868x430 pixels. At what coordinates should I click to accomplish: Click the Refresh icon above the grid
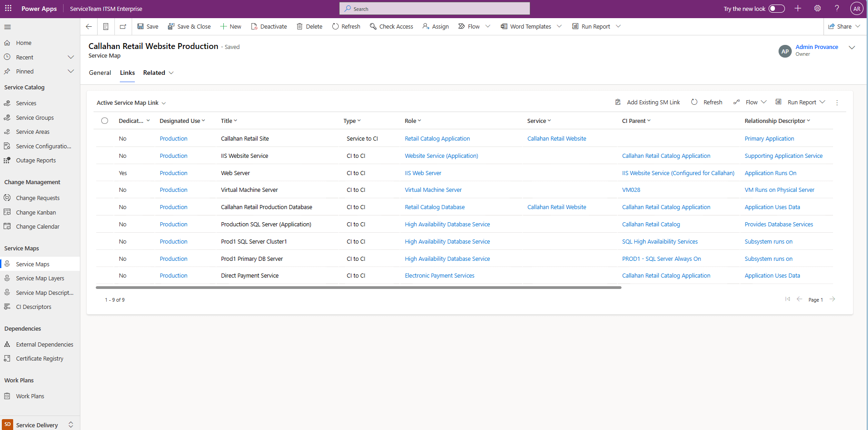coord(694,102)
